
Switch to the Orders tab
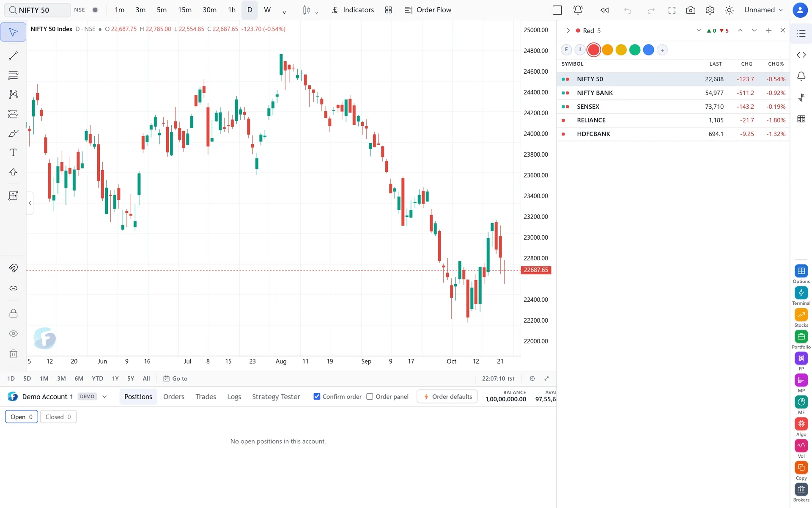tap(174, 397)
